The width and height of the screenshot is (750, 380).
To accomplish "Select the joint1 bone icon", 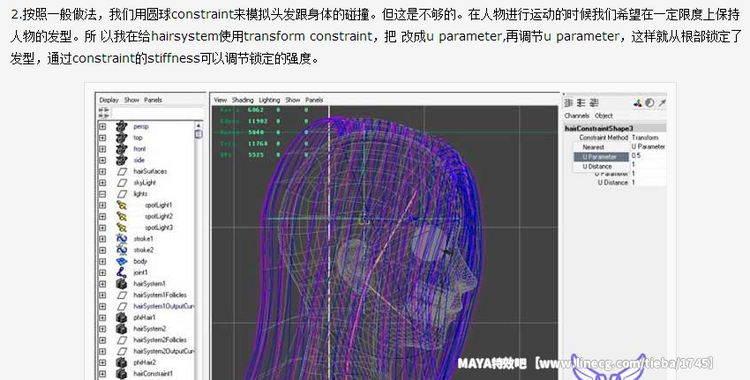I will coord(122,273).
